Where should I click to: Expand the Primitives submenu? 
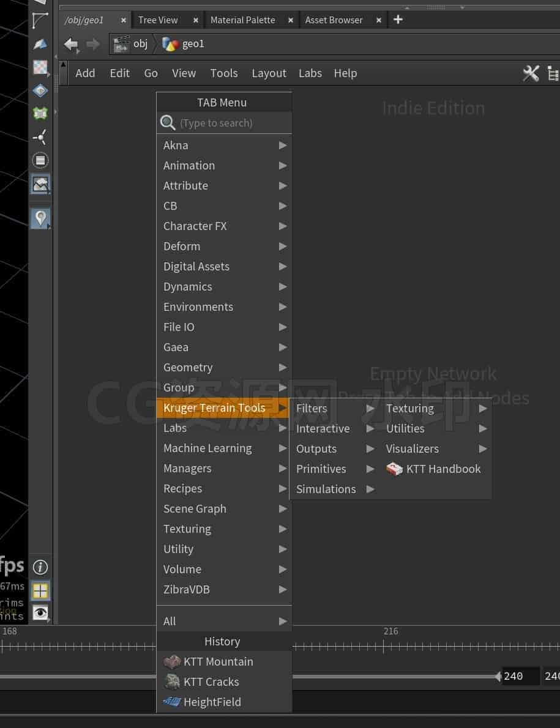335,469
